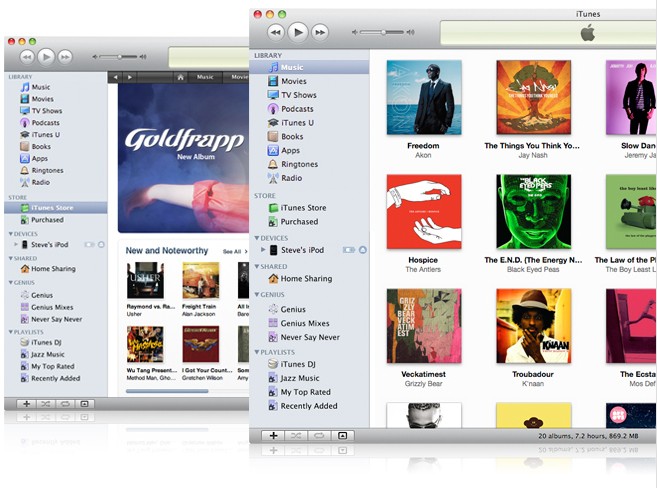The width and height of the screenshot is (657, 488).
Task: Click rewind button in back iTunes window
Action: coord(27,57)
